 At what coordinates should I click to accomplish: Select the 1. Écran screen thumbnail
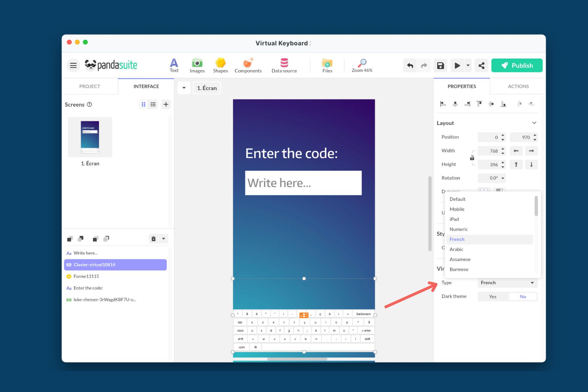click(x=90, y=137)
